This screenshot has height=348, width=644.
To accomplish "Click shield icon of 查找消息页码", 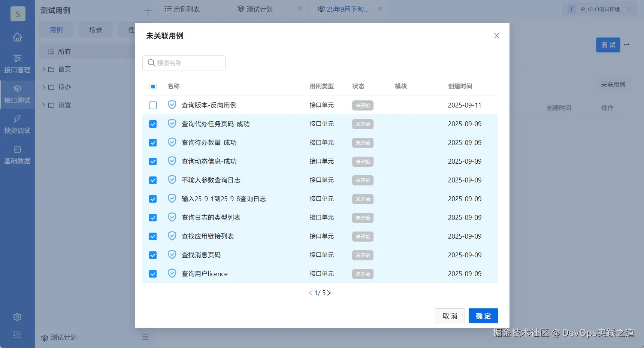I will pos(172,255).
